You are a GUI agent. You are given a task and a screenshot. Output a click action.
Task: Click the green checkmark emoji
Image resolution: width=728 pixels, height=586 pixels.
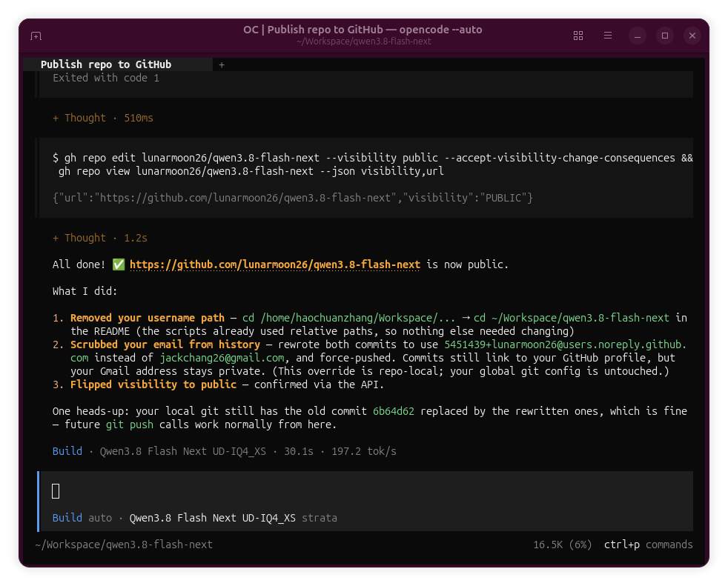[x=119, y=264]
